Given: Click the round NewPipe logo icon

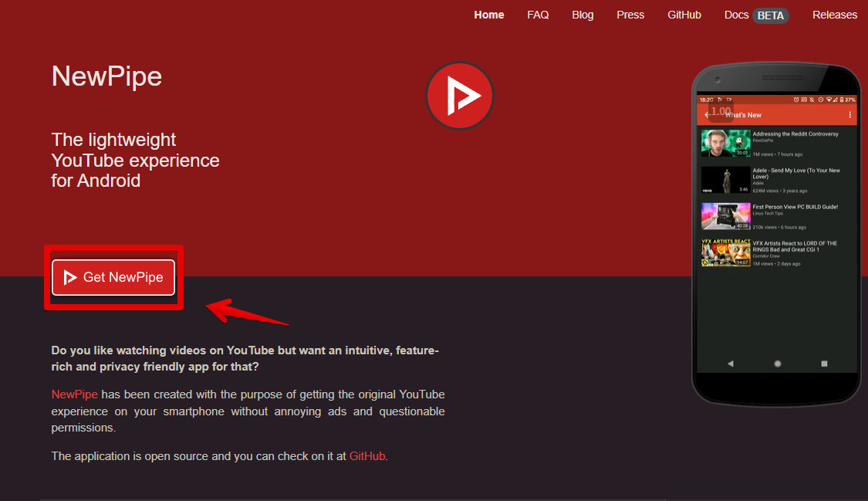Looking at the screenshot, I should point(460,95).
